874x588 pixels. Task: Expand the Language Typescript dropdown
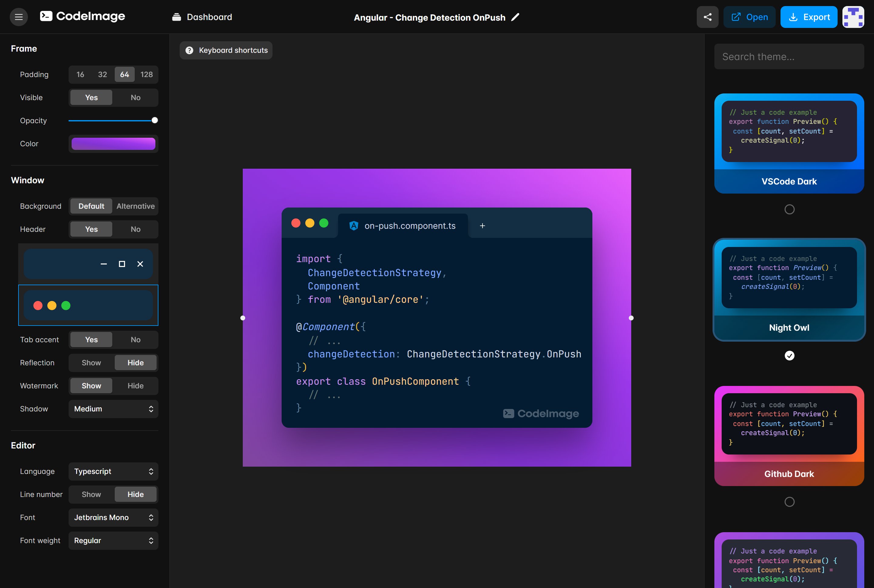113,471
